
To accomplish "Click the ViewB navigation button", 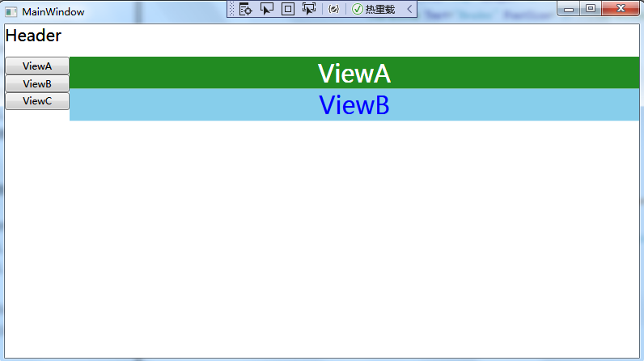I will [37, 83].
